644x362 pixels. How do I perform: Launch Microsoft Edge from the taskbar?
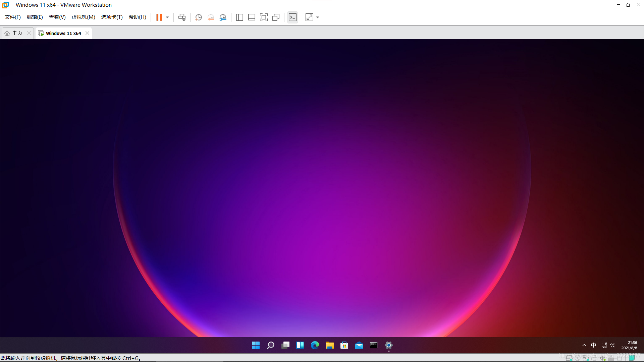point(315,345)
